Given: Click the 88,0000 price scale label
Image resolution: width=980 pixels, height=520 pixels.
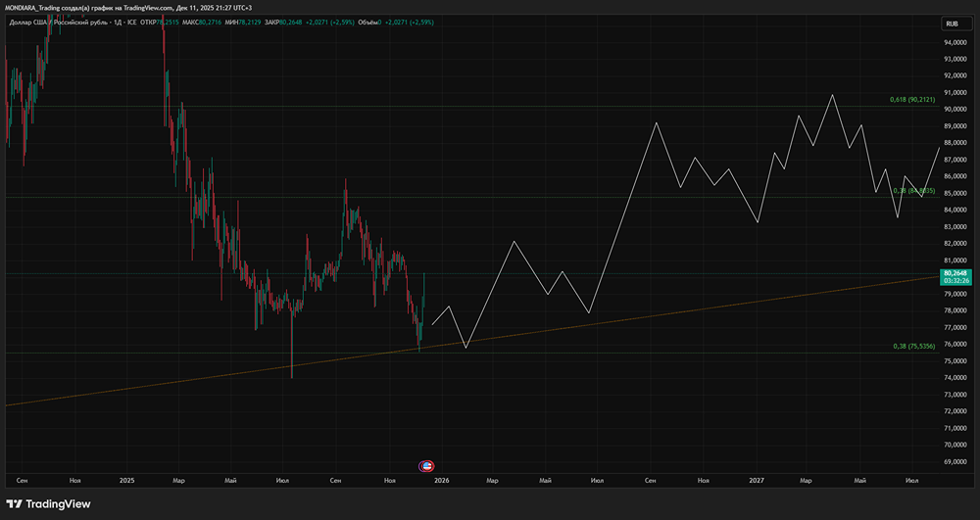Looking at the screenshot, I should pyautogui.click(x=956, y=143).
